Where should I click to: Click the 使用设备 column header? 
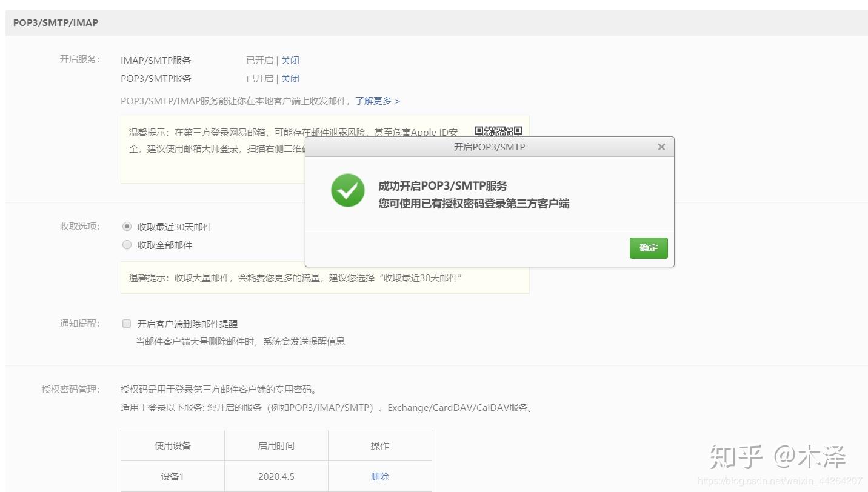point(172,445)
